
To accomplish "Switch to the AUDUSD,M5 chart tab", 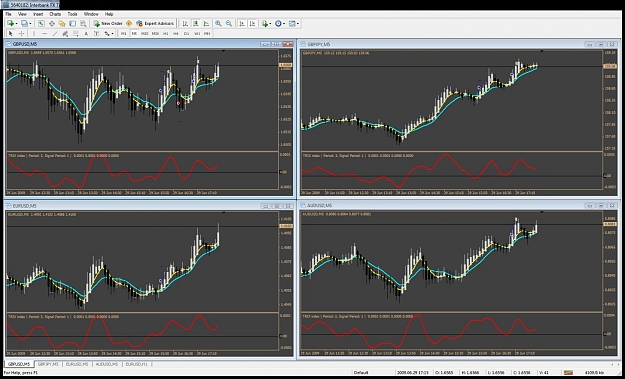I will 106,364.
